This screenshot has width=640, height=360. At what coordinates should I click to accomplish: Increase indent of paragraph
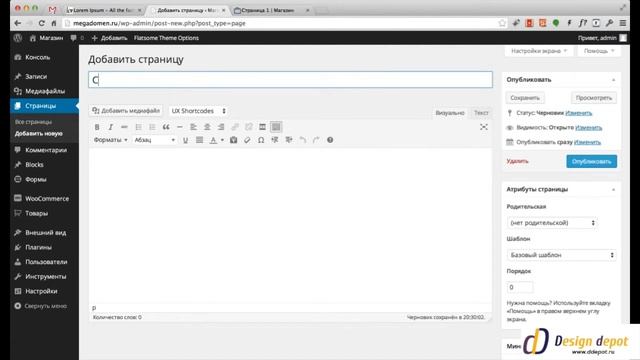pyautogui.click(x=289, y=140)
